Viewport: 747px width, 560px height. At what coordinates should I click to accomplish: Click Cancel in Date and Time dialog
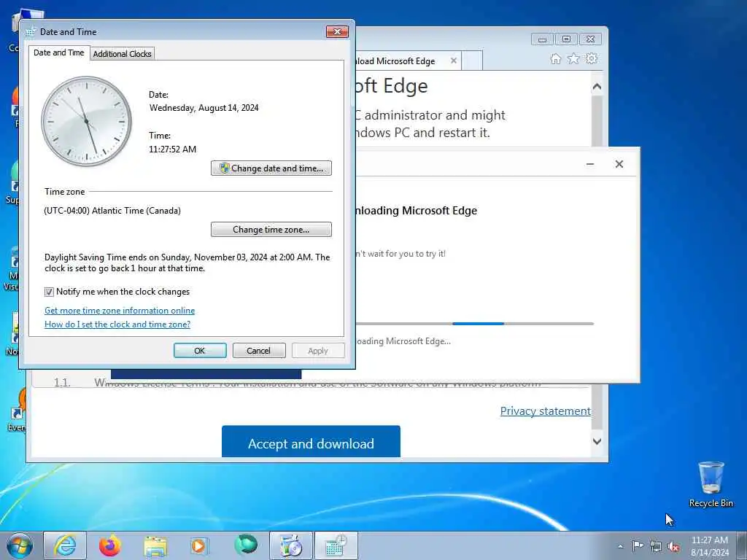click(x=259, y=351)
